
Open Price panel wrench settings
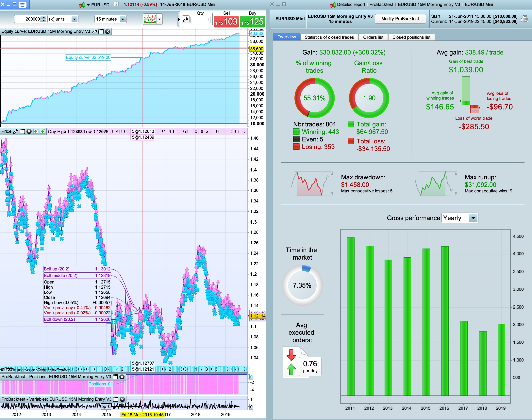coord(15,131)
